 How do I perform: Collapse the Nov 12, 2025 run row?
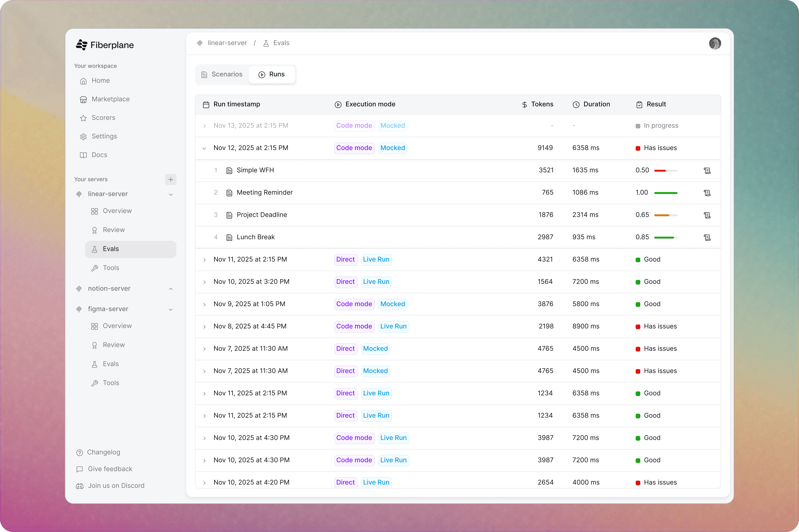click(x=204, y=148)
